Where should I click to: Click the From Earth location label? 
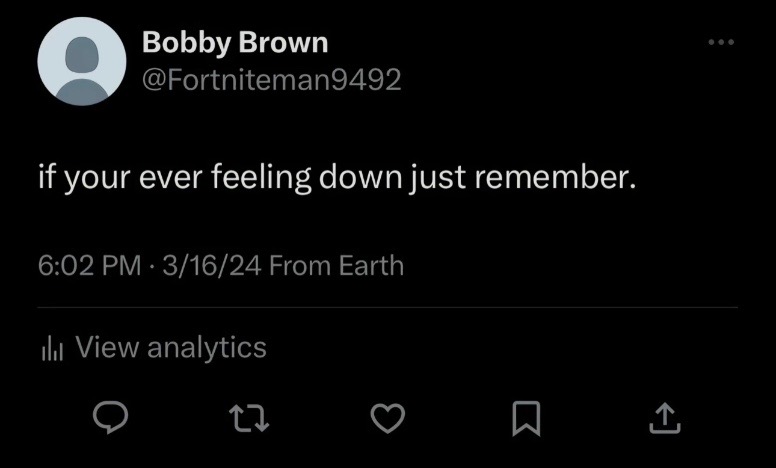(337, 266)
